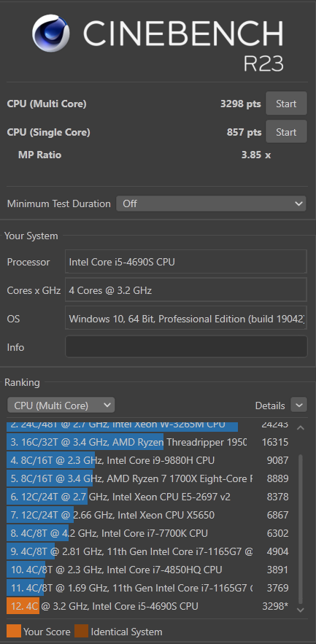The height and width of the screenshot is (644, 316).
Task: Click the Processor field showing i5-4690S
Action: tap(186, 262)
